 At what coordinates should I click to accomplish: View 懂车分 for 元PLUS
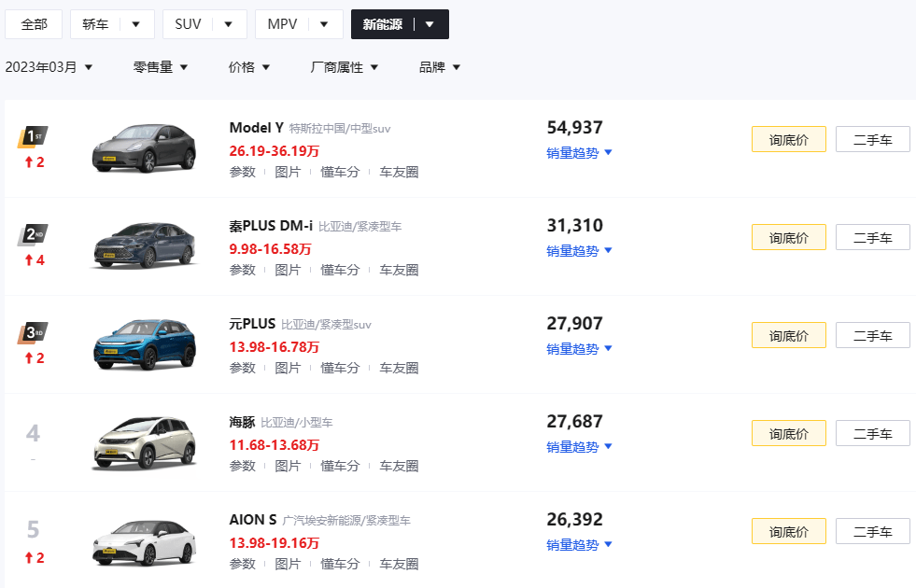point(340,369)
